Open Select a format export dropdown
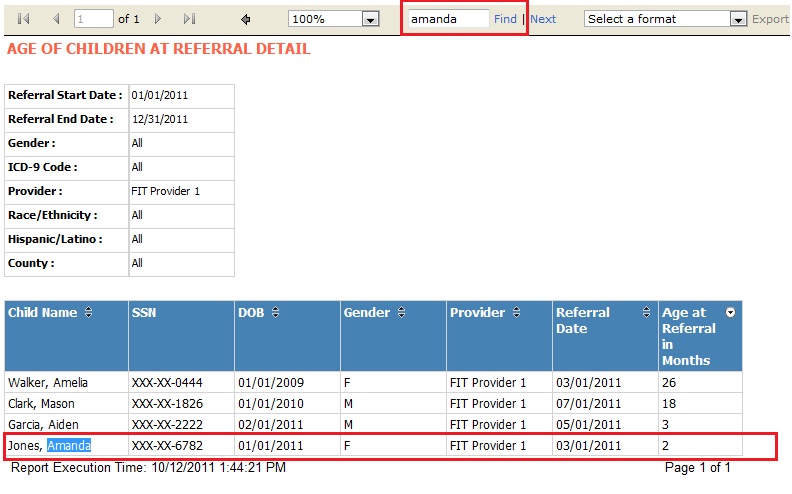This screenshot has height=494, width=792. (x=738, y=20)
